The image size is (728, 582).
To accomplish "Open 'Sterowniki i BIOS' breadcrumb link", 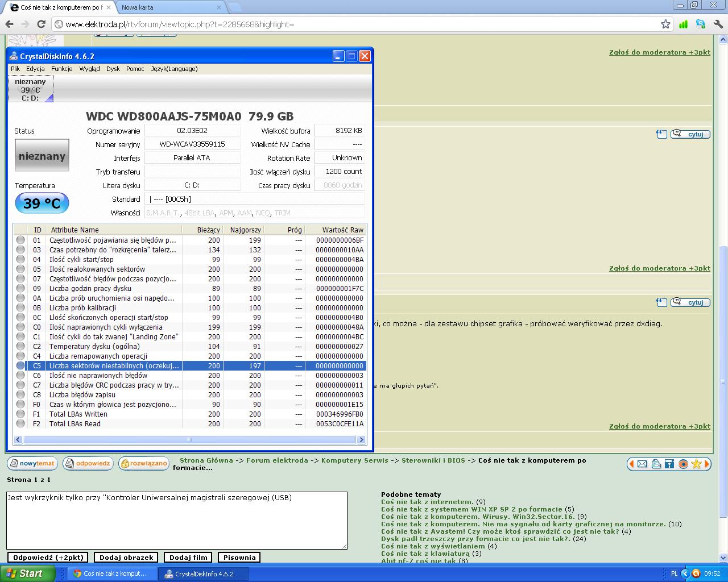I will [x=432, y=460].
